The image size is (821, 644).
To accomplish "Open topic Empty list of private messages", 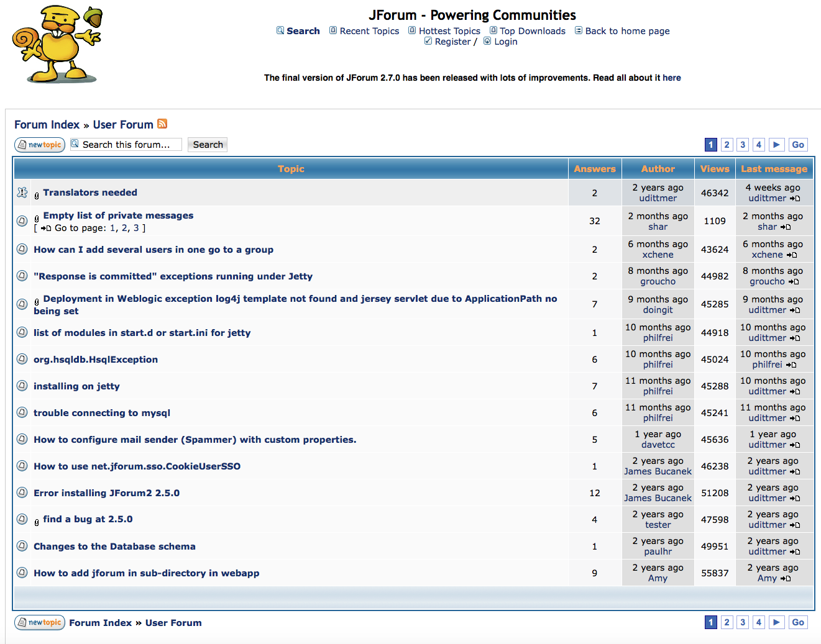I will tap(118, 215).
